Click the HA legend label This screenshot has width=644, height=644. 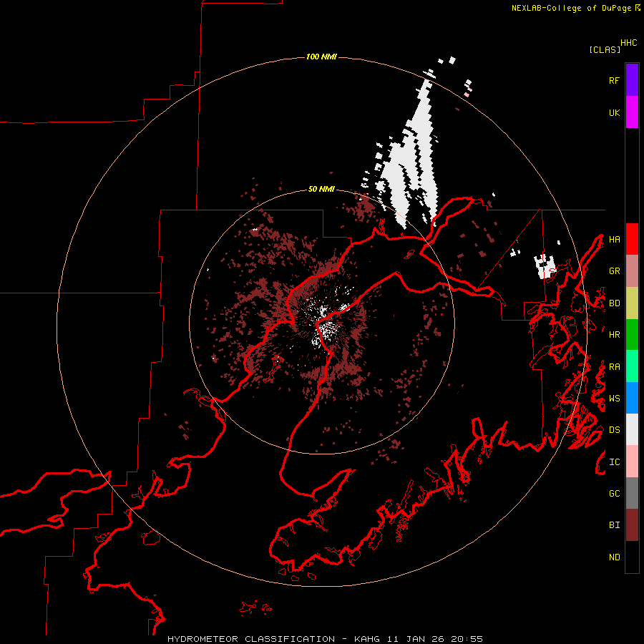pos(615,239)
